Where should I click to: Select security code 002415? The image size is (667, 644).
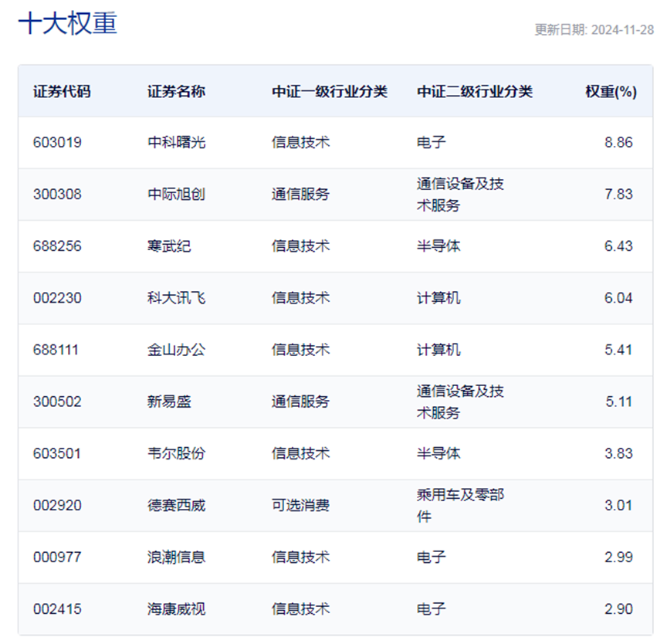(x=57, y=609)
